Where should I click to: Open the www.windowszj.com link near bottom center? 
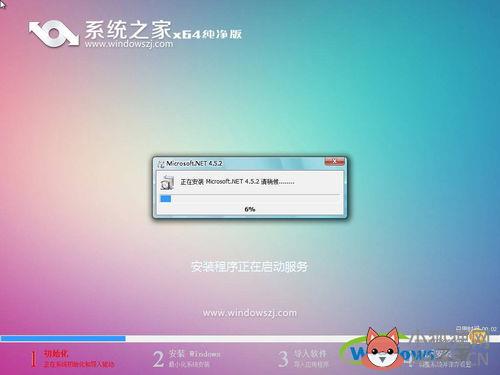click(250, 313)
